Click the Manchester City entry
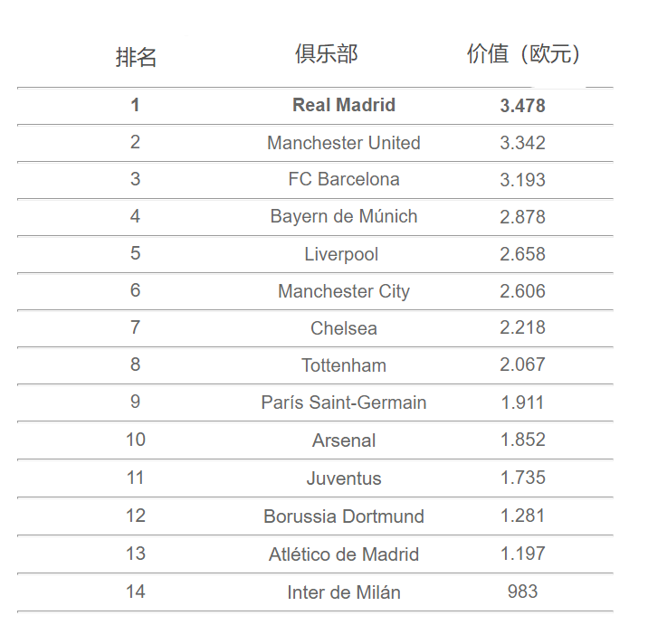The height and width of the screenshot is (644, 648). pyautogui.click(x=344, y=291)
